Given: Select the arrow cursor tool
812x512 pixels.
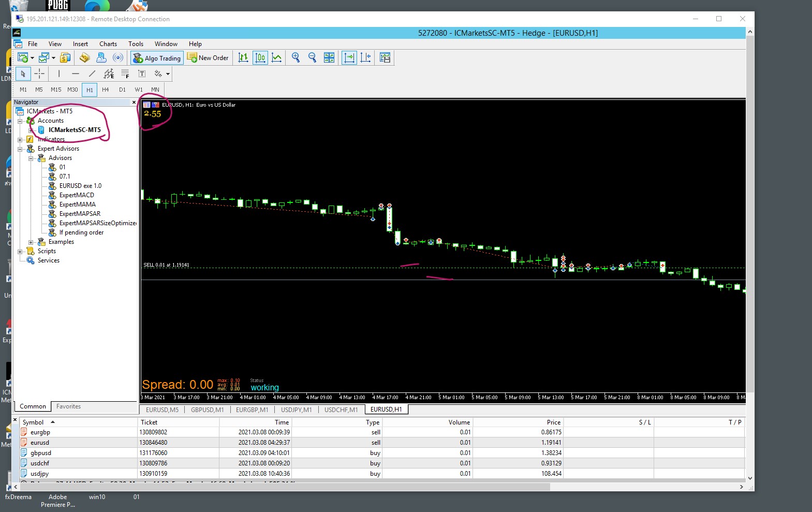Looking at the screenshot, I should (23, 74).
